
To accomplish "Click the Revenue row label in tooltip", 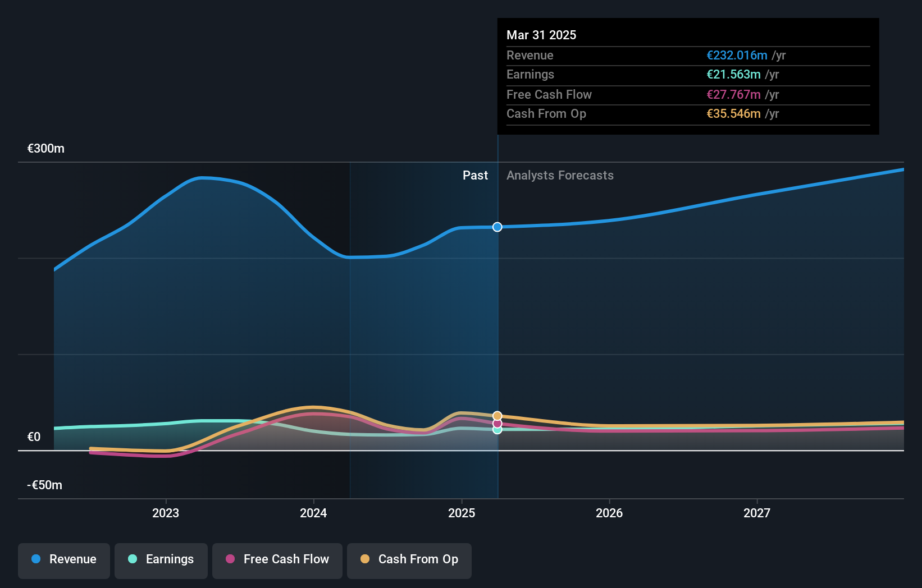I will pyautogui.click(x=530, y=56).
